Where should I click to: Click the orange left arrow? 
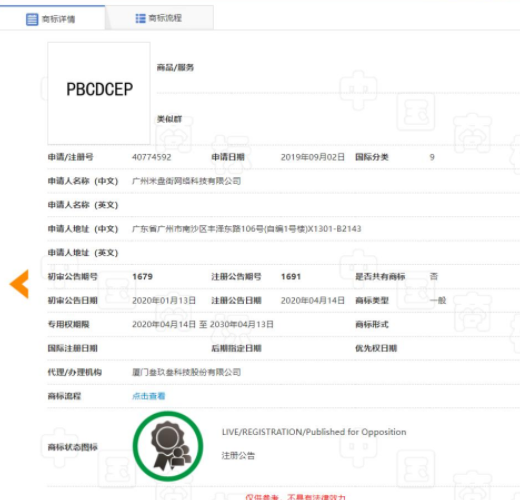(19, 284)
